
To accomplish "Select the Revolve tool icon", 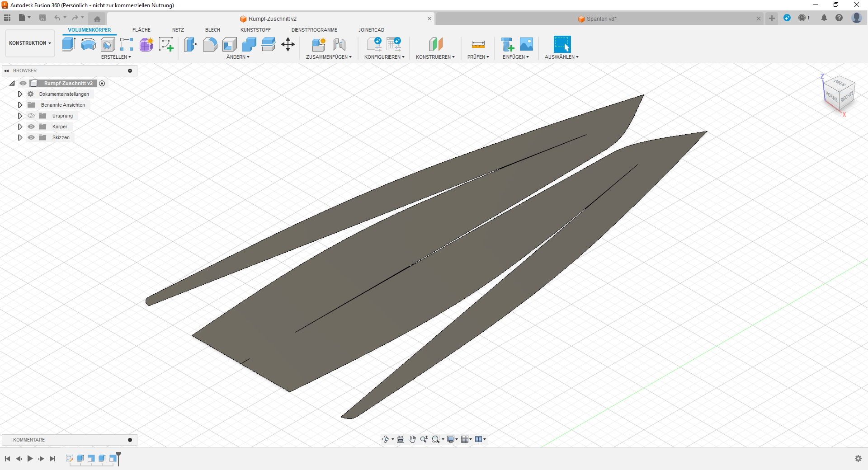I will pos(88,44).
